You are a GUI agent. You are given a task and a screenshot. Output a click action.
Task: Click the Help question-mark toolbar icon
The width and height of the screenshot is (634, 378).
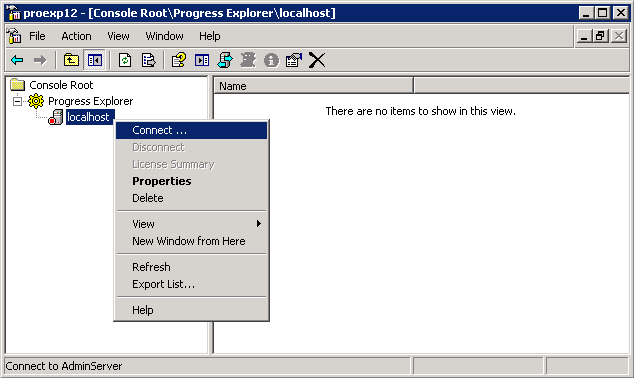click(x=179, y=61)
